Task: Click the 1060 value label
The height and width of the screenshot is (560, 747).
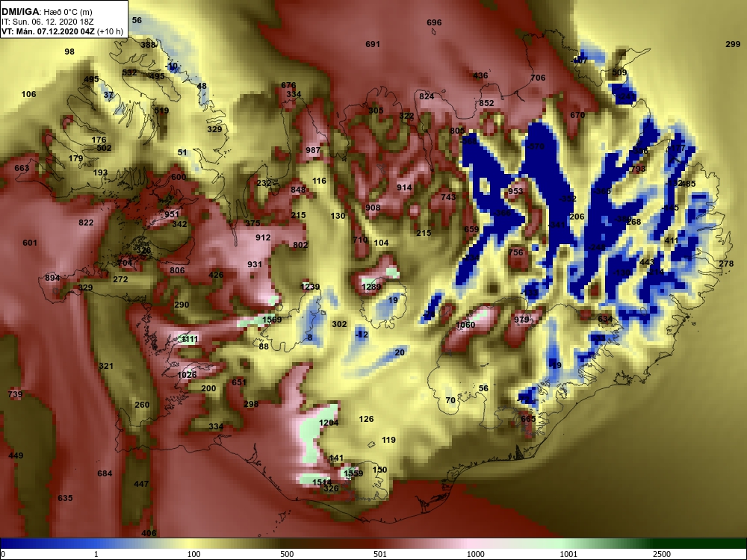Action: pyautogui.click(x=465, y=325)
